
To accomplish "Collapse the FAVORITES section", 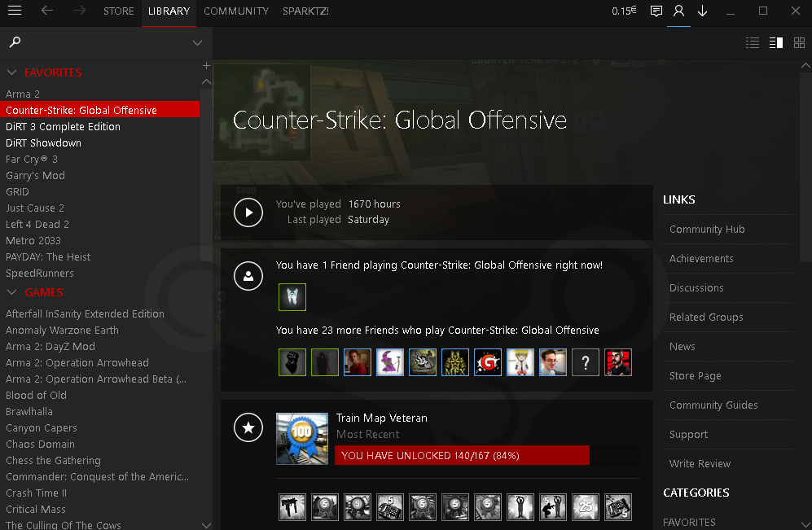I will [x=12, y=72].
